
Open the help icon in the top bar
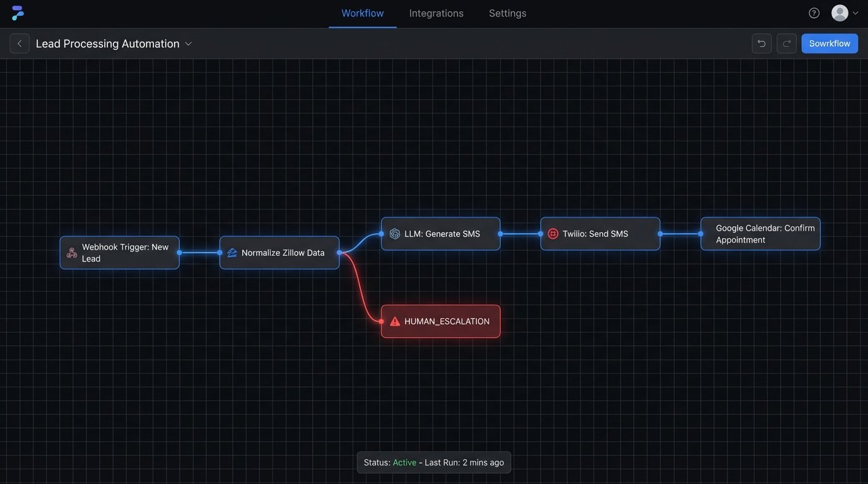(x=813, y=12)
